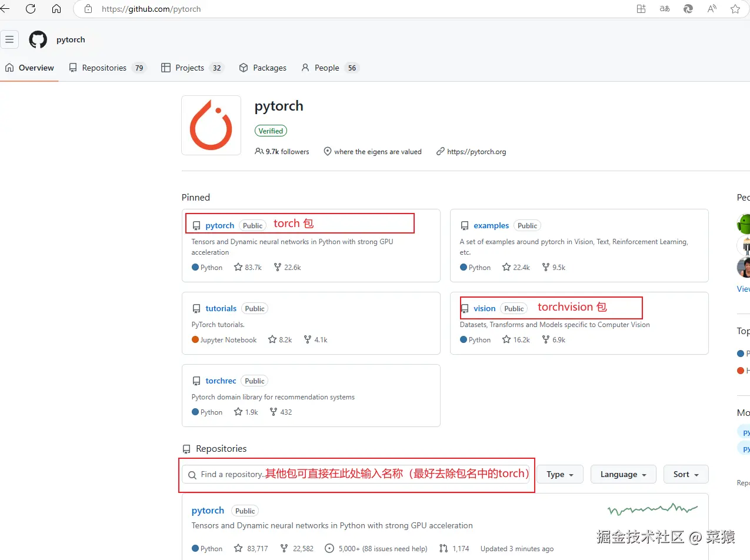Click 'Jupyter Notebook' language label on tutorials

click(228, 339)
